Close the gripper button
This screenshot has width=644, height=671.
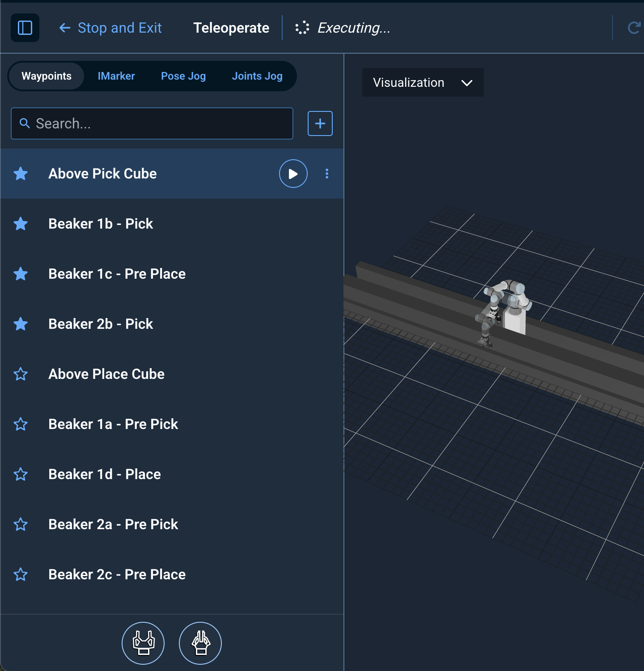tap(200, 643)
